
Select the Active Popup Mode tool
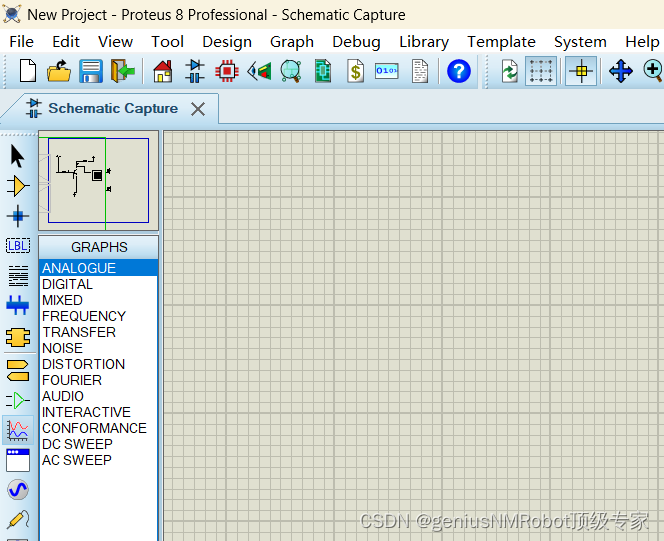click(x=18, y=460)
